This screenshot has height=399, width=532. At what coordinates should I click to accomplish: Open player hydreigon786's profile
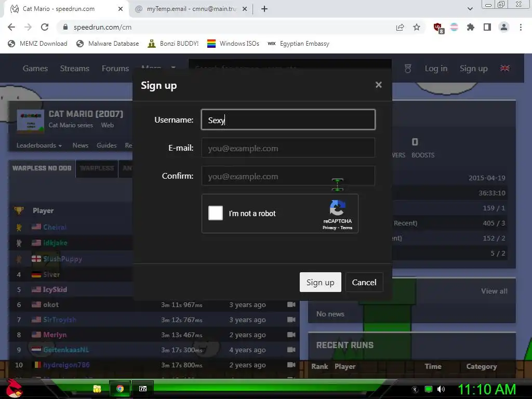66,365
